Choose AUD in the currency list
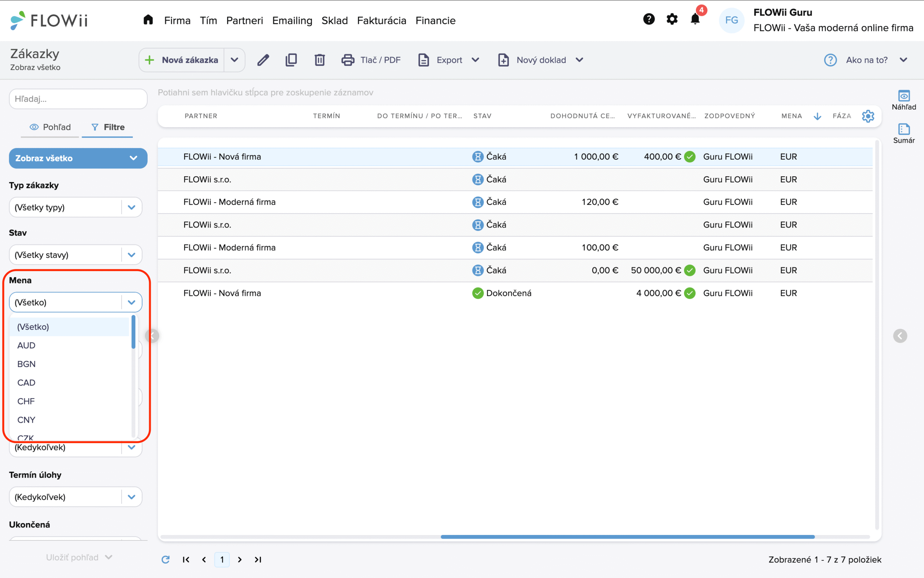 point(70,346)
